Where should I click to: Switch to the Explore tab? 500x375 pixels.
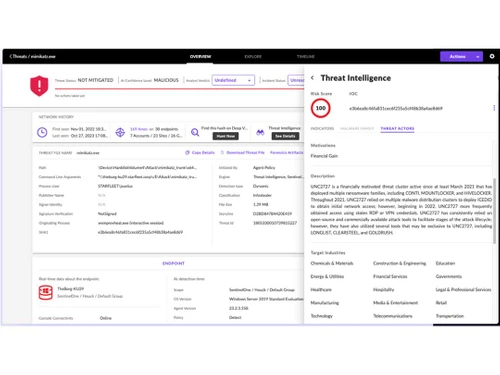253,57
